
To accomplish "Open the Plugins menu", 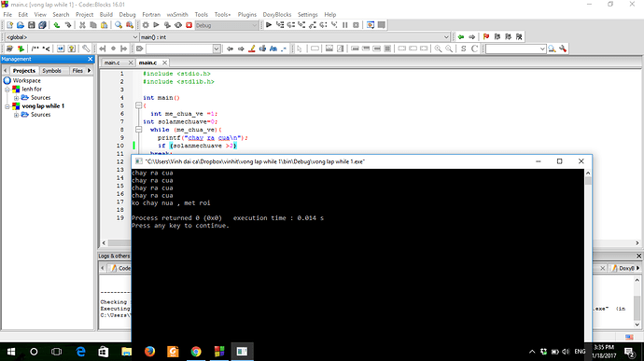I will tap(246, 14).
